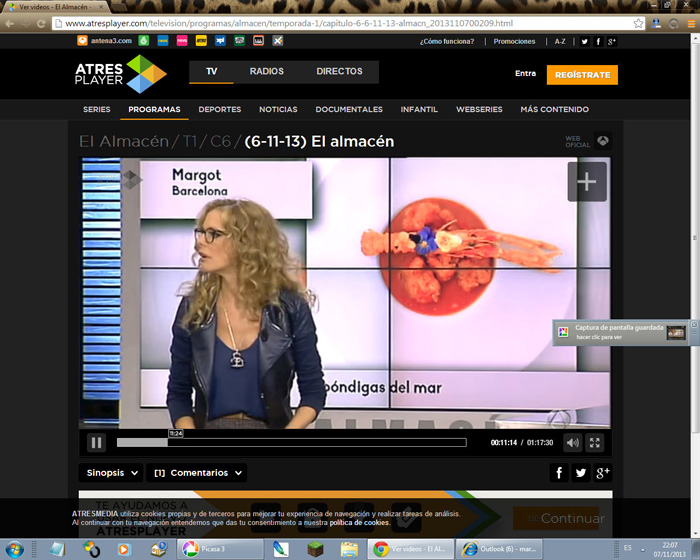Open the INFANTIL section

(x=419, y=109)
